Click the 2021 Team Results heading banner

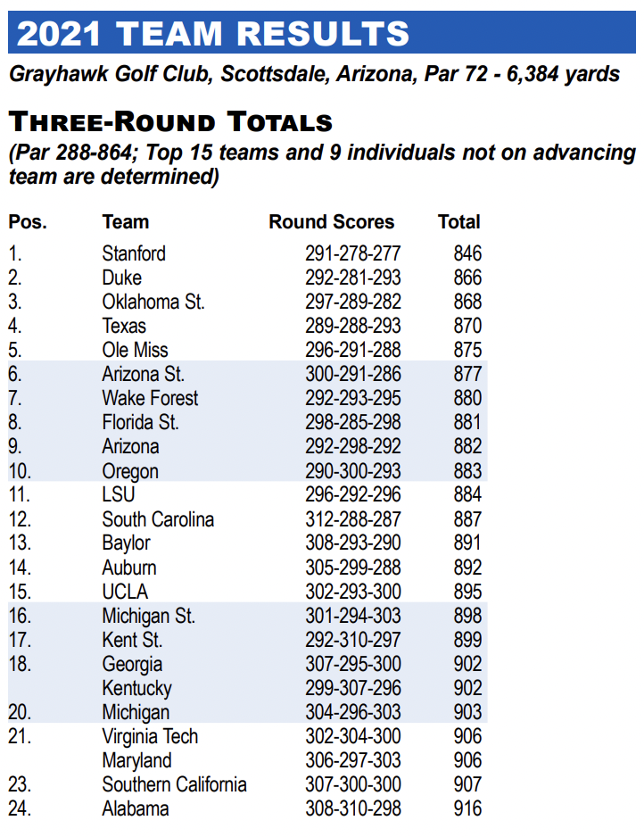click(x=214, y=33)
